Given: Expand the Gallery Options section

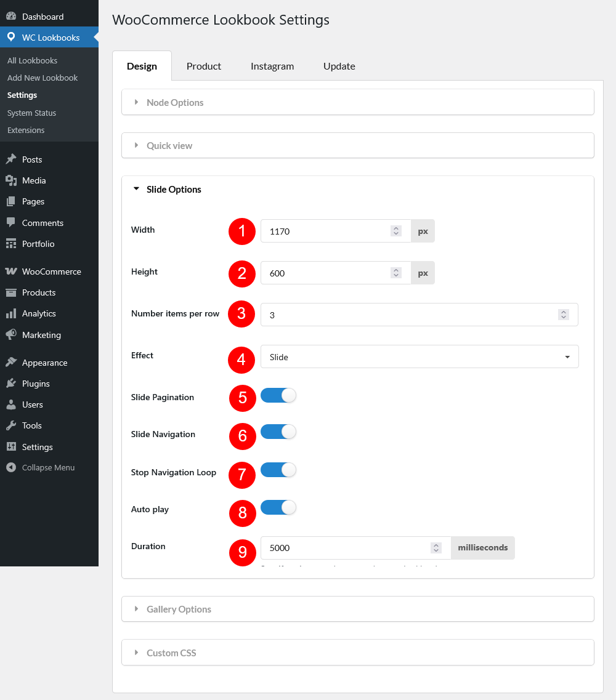Looking at the screenshot, I should click(357, 609).
